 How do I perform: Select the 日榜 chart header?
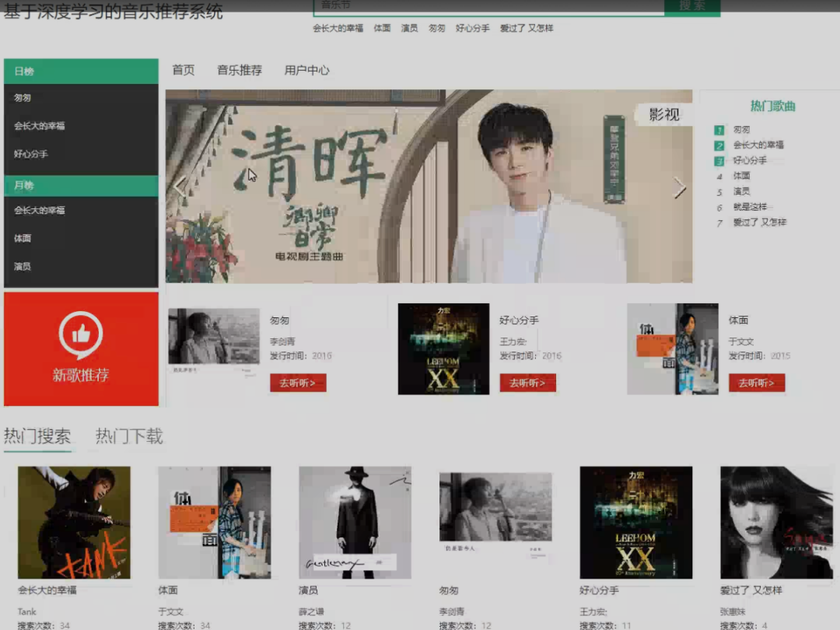pos(81,72)
